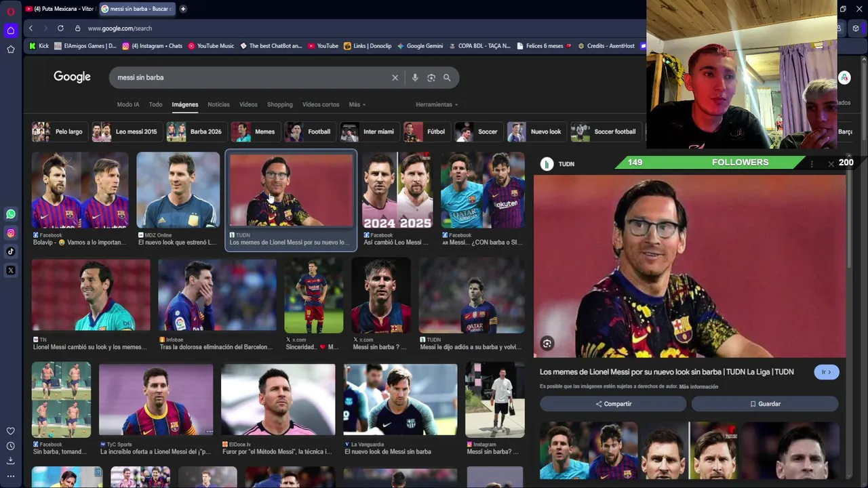Switch to Shopping tab
868x488 pixels.
click(x=279, y=104)
